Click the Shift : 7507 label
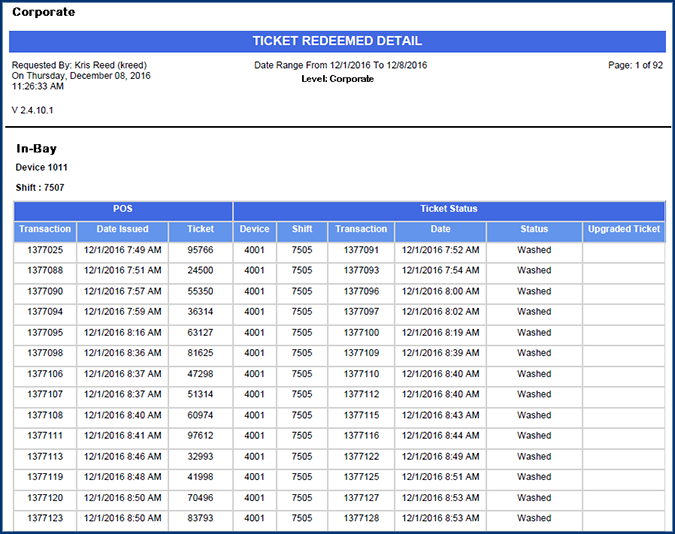 click(40, 188)
